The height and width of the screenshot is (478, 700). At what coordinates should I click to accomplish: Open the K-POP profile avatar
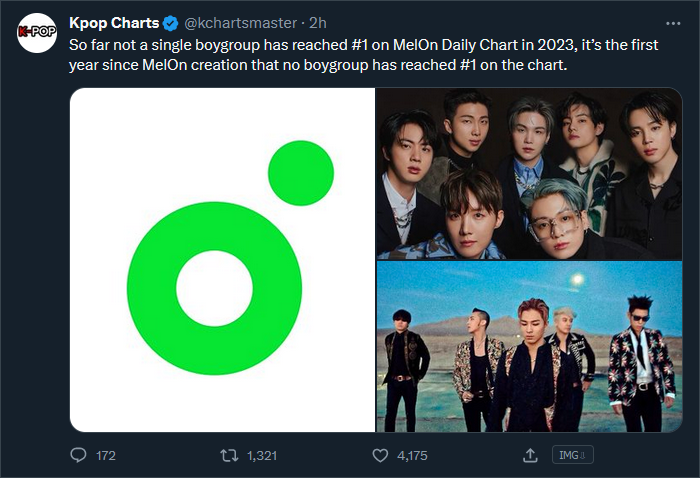point(37,33)
